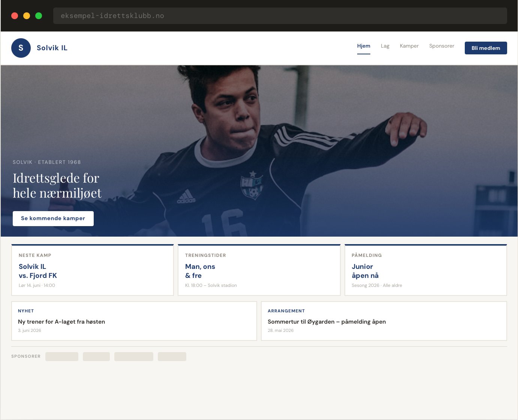Screen dimensions: 518x420
Task: Select Sponsorer in the top navigation
Action: click(442, 46)
